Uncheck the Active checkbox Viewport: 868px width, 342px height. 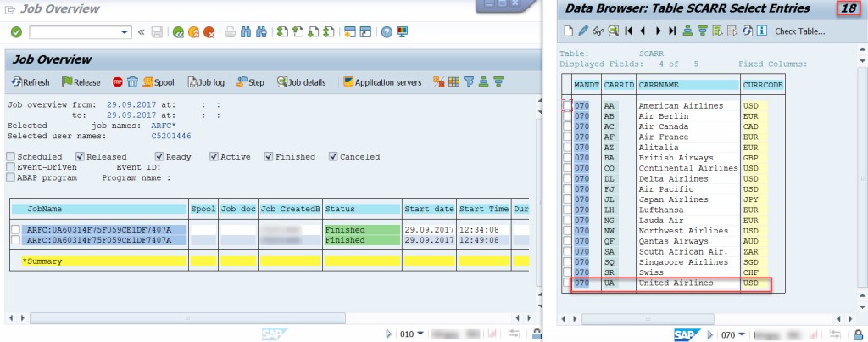pyautogui.click(x=214, y=157)
